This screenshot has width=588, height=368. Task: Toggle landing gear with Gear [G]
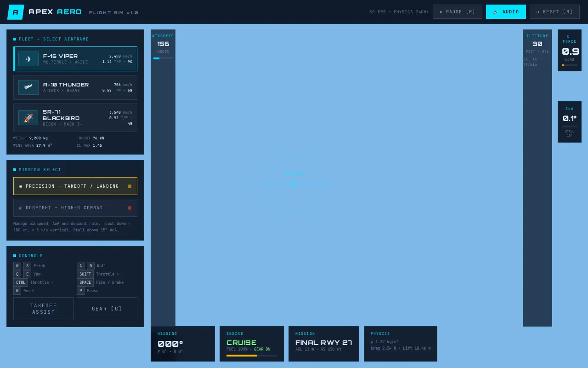107,309
